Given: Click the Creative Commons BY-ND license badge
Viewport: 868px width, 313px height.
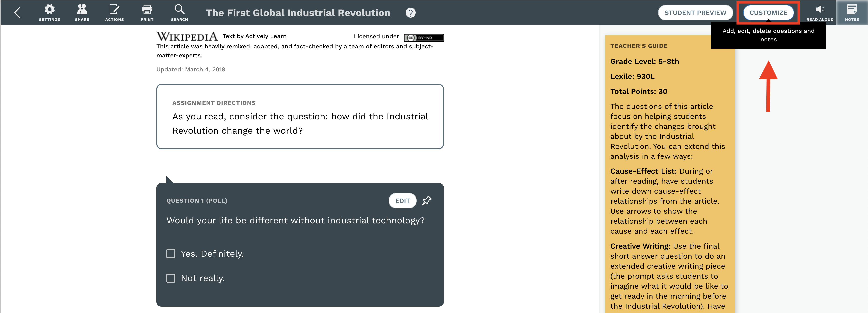Looking at the screenshot, I should click(424, 38).
